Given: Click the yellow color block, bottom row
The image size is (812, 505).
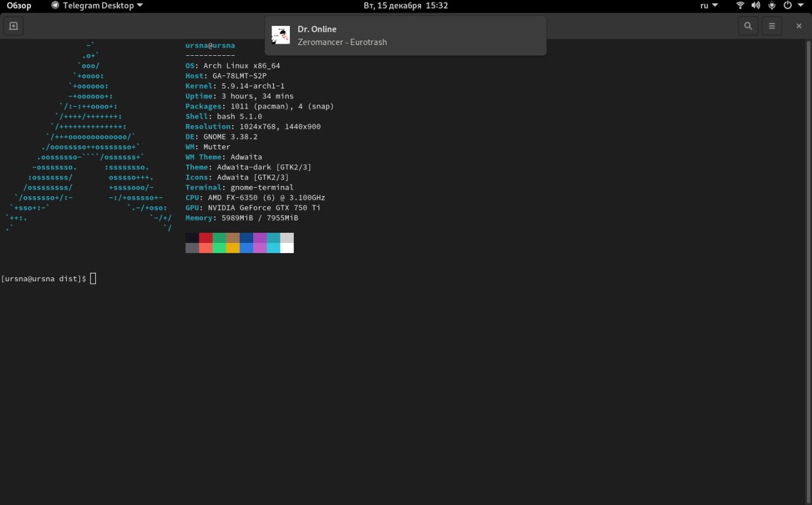Looking at the screenshot, I should 233,248.
